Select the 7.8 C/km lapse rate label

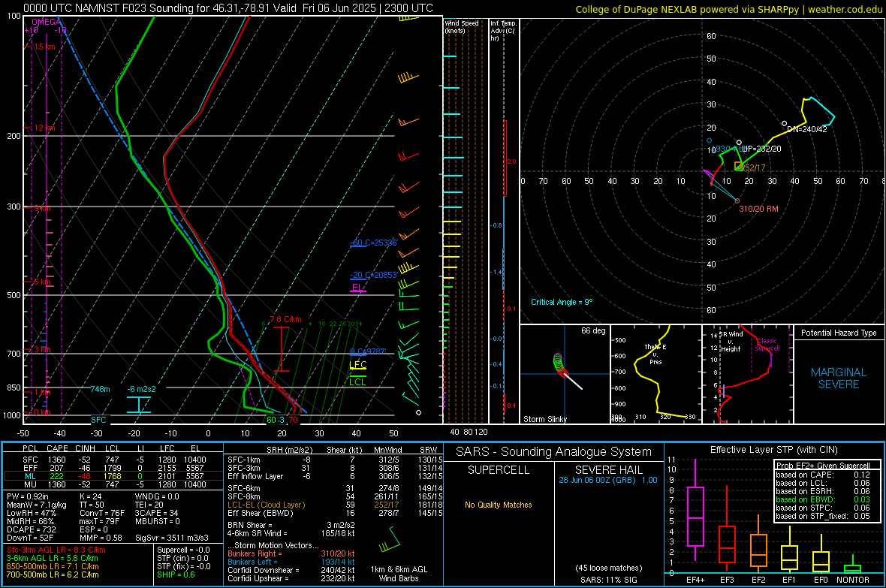(x=286, y=319)
